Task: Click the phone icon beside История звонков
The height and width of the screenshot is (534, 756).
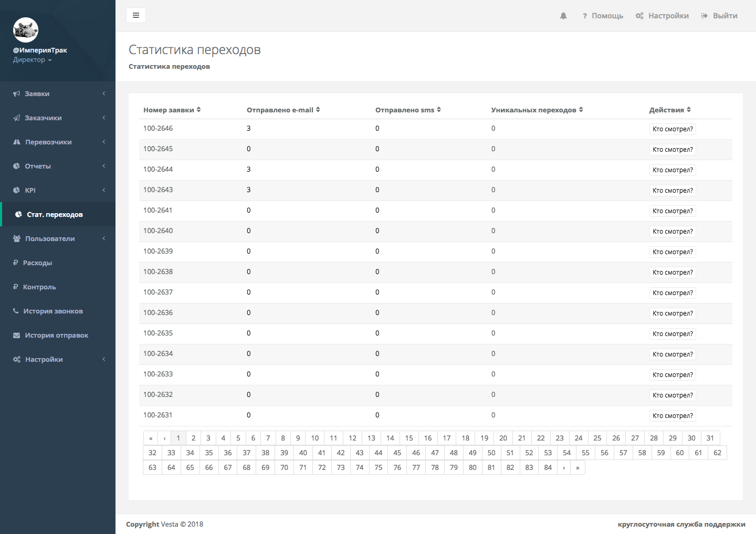Action: click(x=16, y=311)
